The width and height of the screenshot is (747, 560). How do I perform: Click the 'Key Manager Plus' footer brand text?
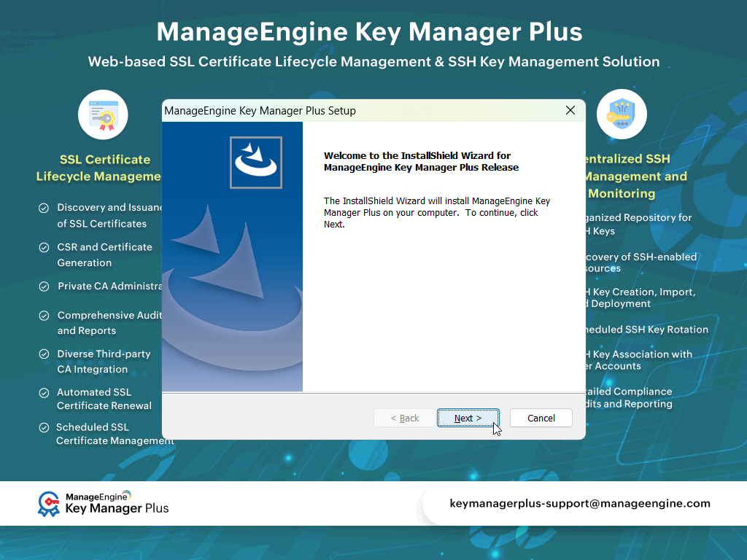[x=117, y=508]
